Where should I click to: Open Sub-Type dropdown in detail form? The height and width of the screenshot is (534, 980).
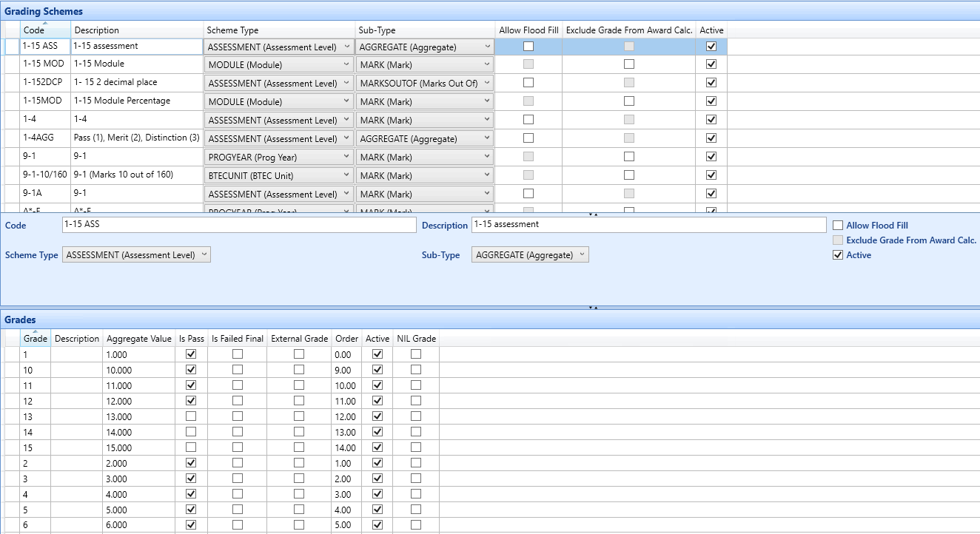pyautogui.click(x=530, y=255)
